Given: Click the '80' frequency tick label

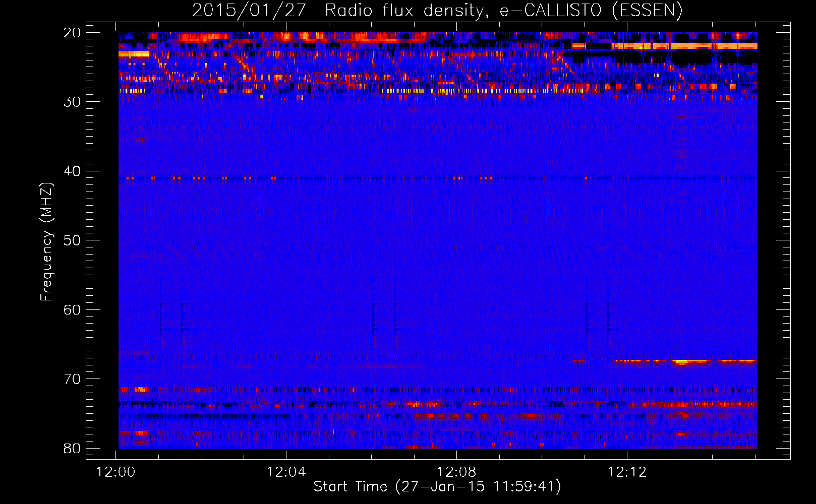Looking at the screenshot, I should [72, 448].
